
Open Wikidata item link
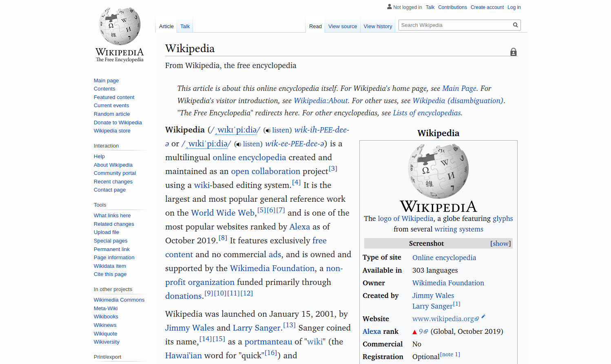pyautogui.click(x=110, y=266)
